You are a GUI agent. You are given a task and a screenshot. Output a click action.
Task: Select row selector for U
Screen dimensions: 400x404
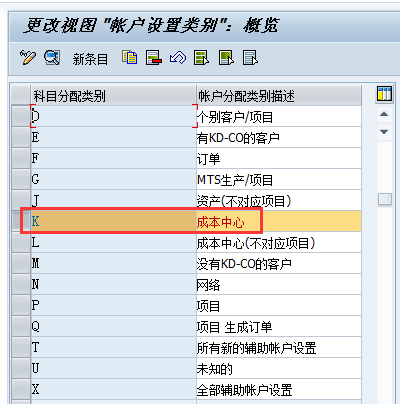click(x=21, y=368)
